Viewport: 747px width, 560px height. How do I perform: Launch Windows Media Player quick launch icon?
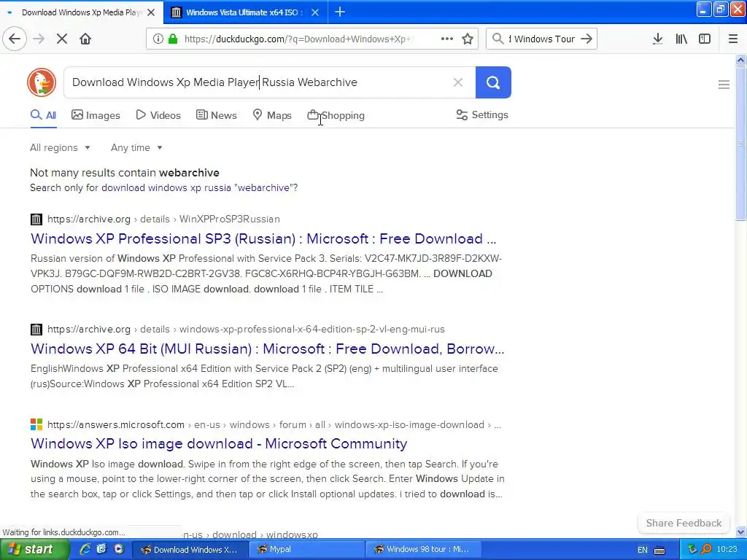click(119, 549)
